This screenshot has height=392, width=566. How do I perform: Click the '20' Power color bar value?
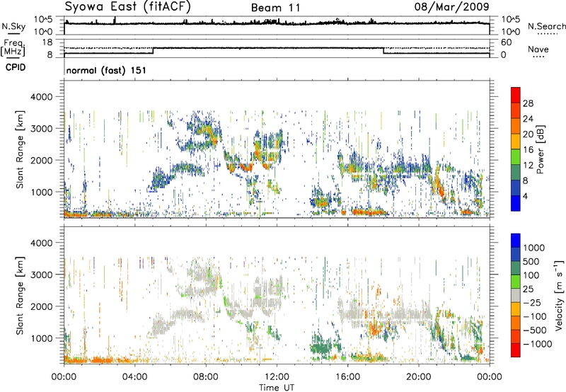[x=528, y=134]
